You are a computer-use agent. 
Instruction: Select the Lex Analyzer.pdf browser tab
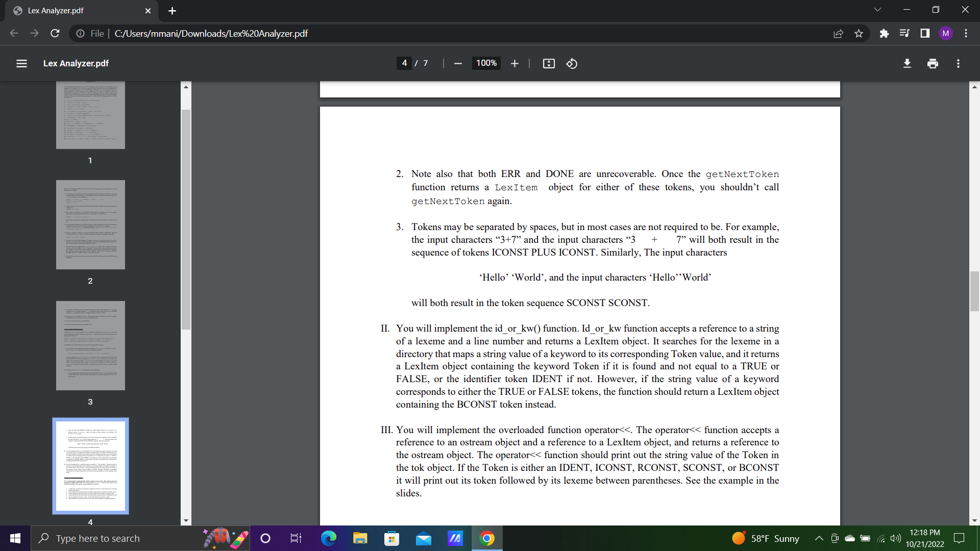coord(77,11)
